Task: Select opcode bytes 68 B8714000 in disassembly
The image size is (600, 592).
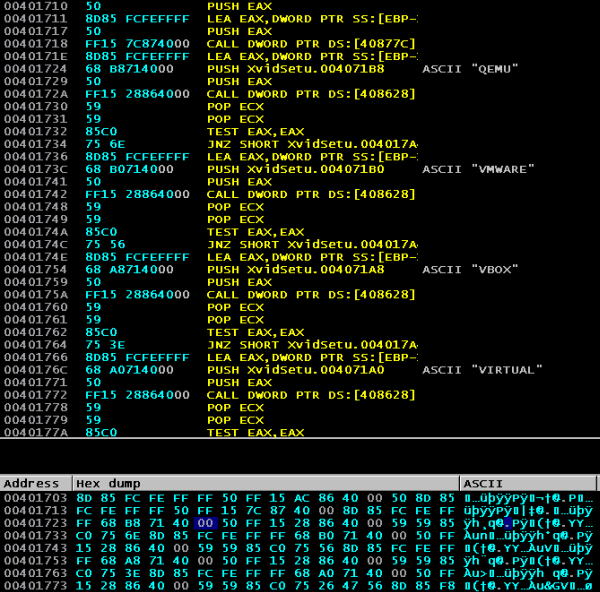Action: click(x=129, y=69)
